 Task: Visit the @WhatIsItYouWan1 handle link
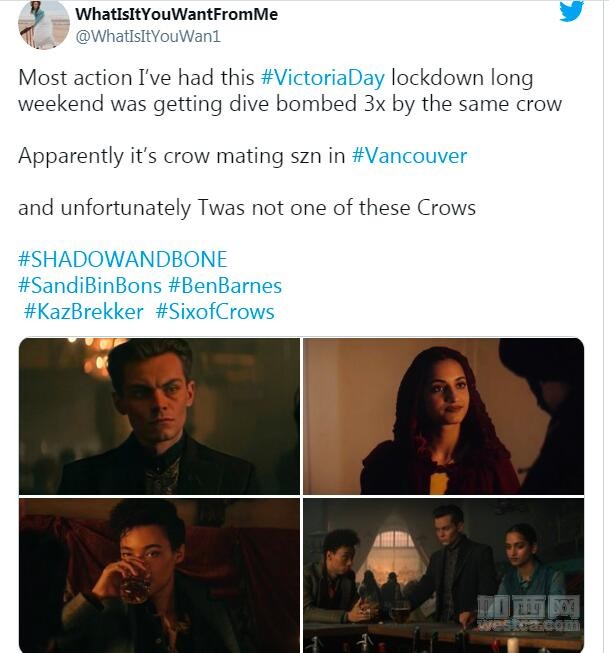pos(148,36)
